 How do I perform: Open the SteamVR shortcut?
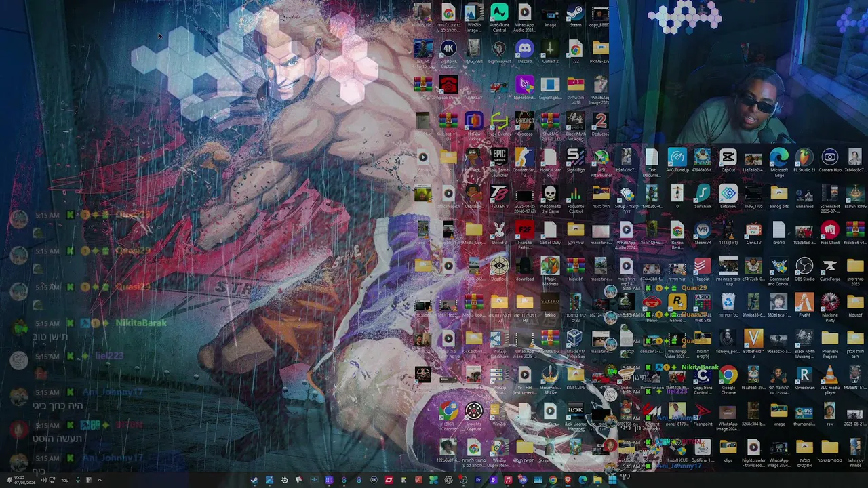[x=703, y=234]
